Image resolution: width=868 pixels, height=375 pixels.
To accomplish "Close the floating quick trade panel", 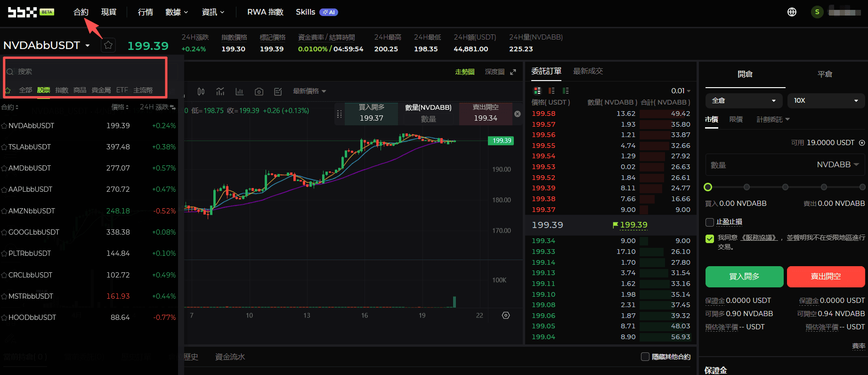I will point(517,114).
